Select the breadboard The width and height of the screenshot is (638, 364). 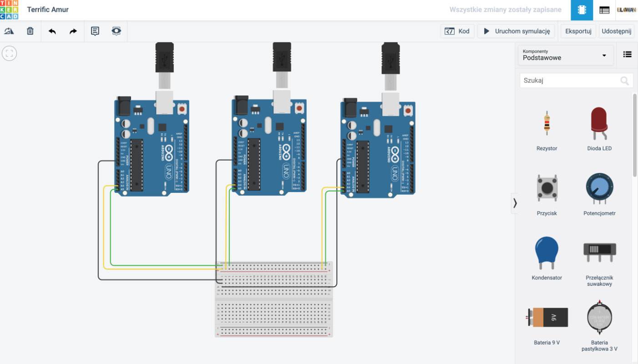(274, 299)
